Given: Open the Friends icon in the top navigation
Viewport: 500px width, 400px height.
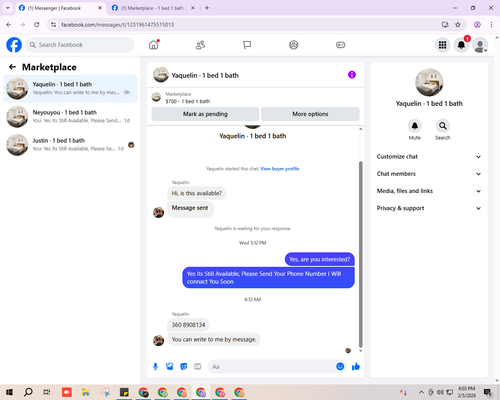Looking at the screenshot, I should (x=200, y=45).
